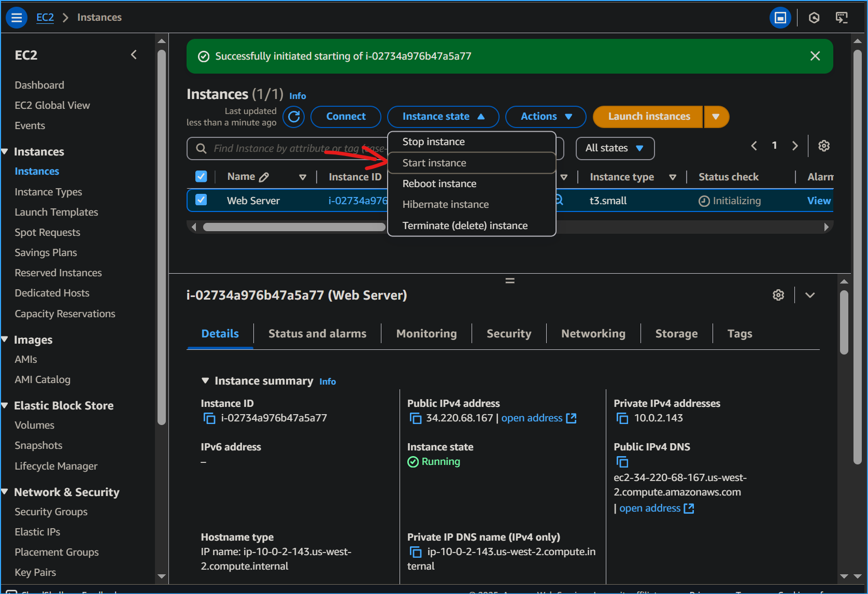Choose Start instance from the menu
The height and width of the screenshot is (594, 868).
434,163
